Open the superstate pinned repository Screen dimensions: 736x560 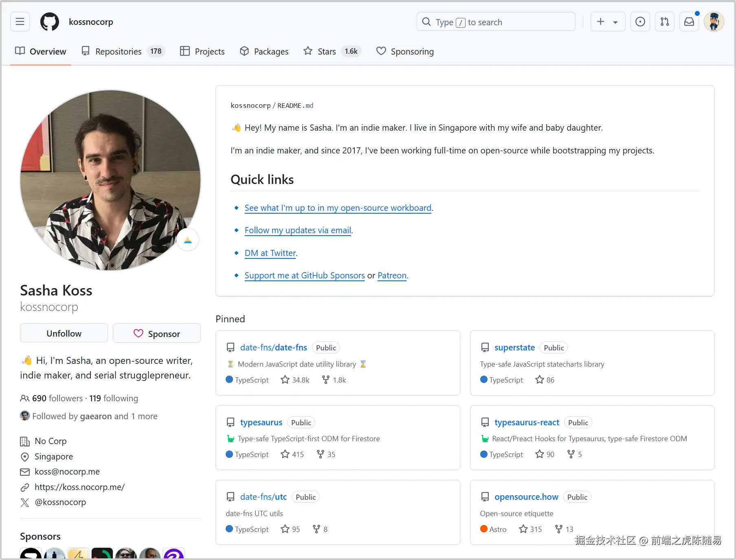tap(514, 348)
